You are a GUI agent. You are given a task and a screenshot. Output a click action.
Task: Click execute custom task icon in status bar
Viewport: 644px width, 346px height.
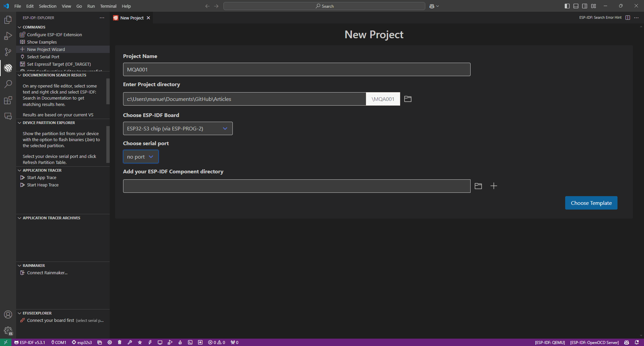click(200, 342)
